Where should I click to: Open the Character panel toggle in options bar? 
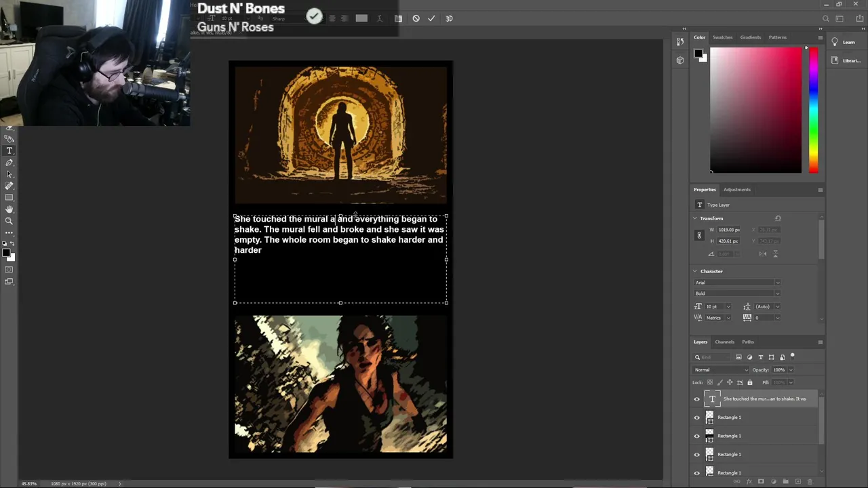[398, 18]
